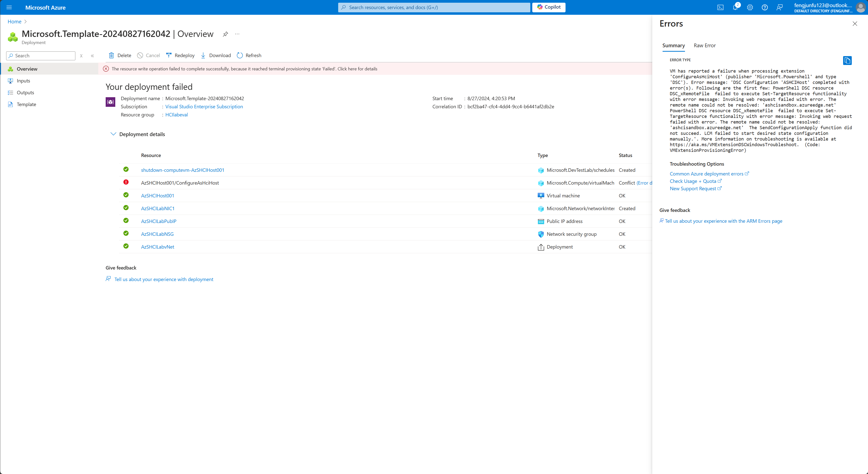Click the top search resources box
Screen dimensions: 868x474
[434, 7]
